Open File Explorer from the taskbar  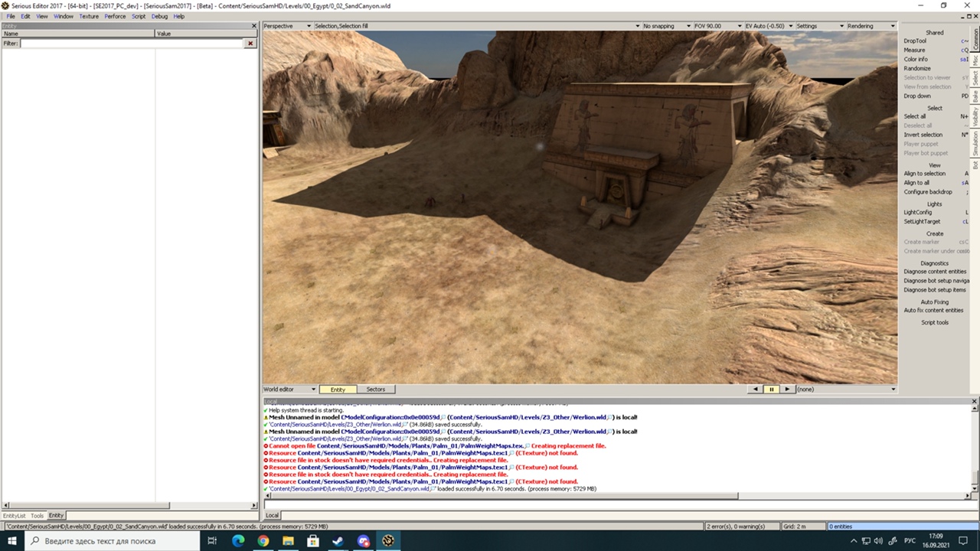(x=288, y=541)
